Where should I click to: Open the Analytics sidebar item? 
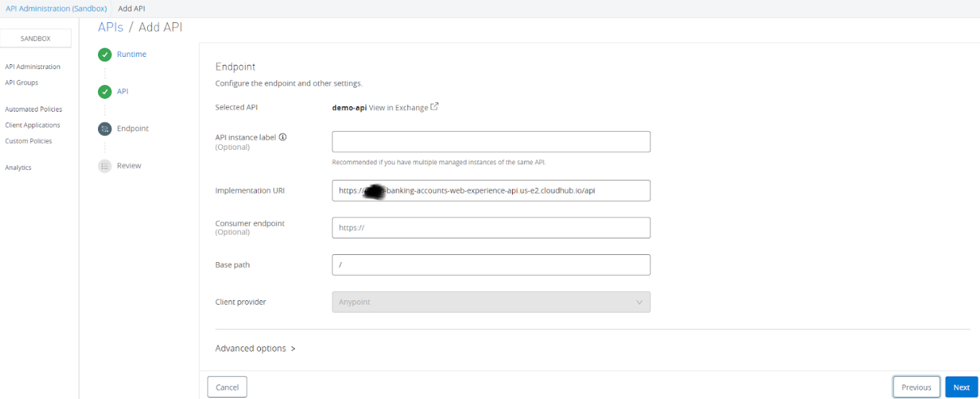click(x=18, y=168)
